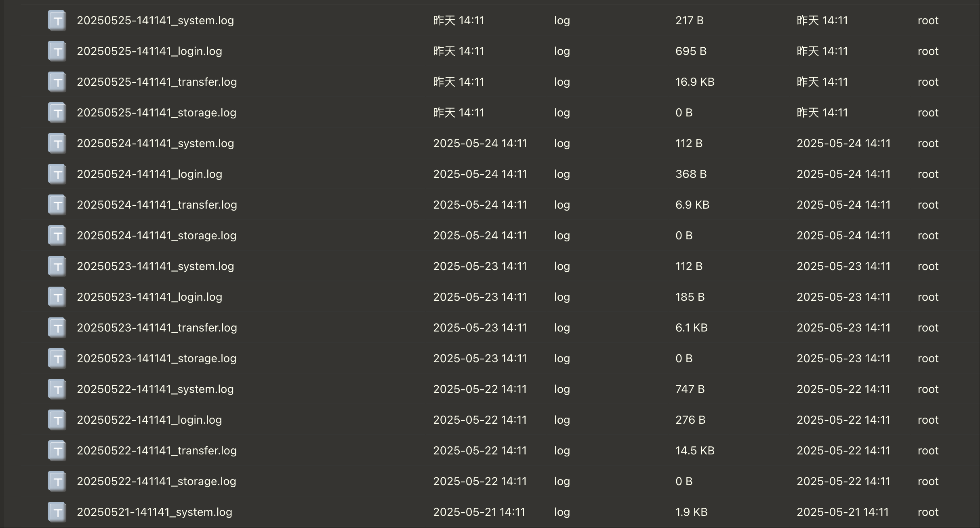Image resolution: width=980 pixels, height=528 pixels.
Task: Click the 16.9 KB size cell
Action: pyautogui.click(x=695, y=82)
